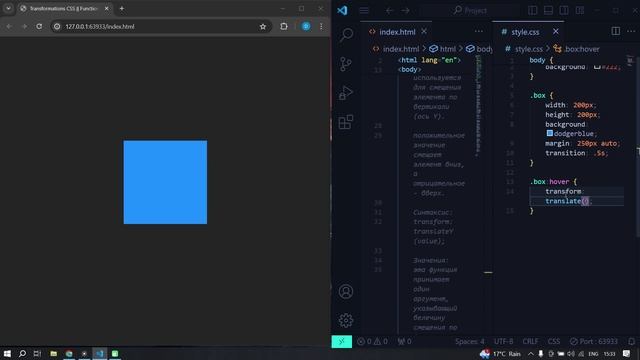The image size is (640, 360).
Task: Click body breadcrumb item
Action: click(x=480, y=49)
